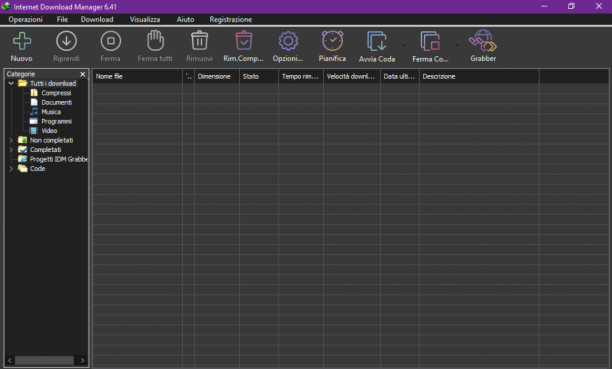The width and height of the screenshot is (612, 369).
Task: Sort by Velocità downl... column header
Action: [x=352, y=76]
